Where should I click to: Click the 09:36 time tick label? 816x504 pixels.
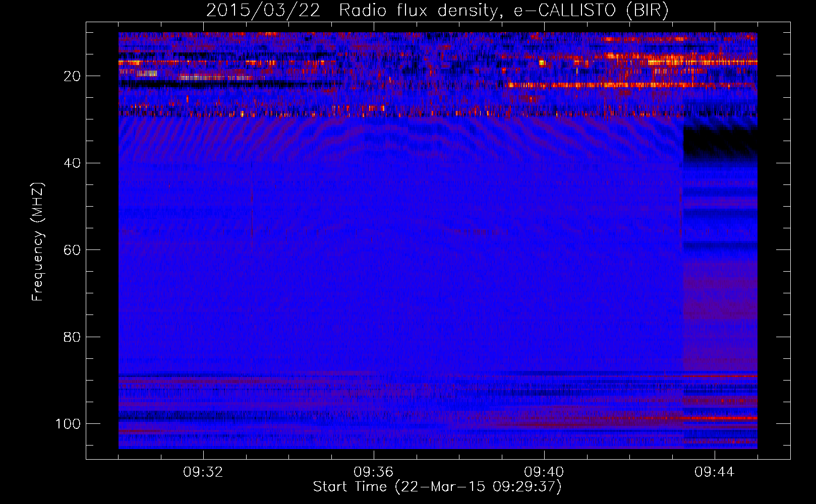374,472
